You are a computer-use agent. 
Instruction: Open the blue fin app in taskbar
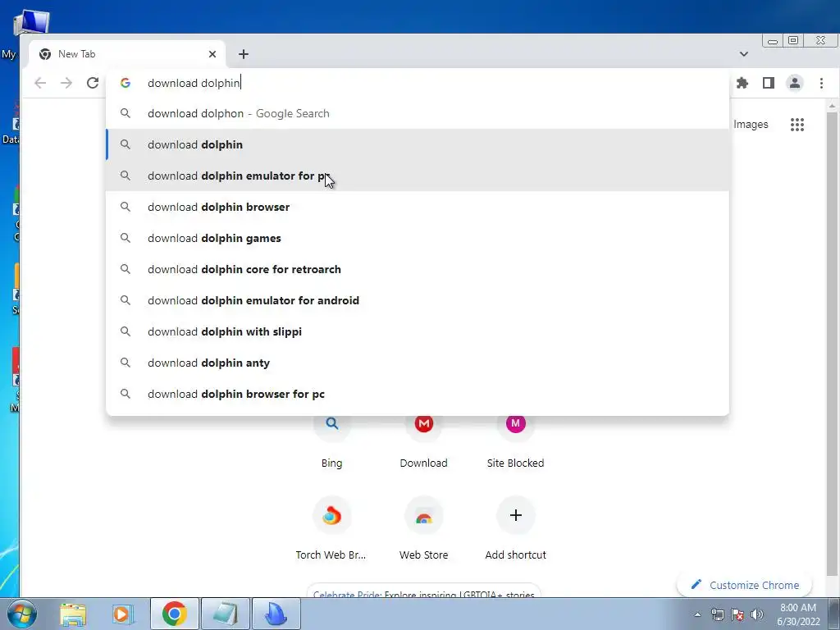pyautogui.click(x=276, y=614)
